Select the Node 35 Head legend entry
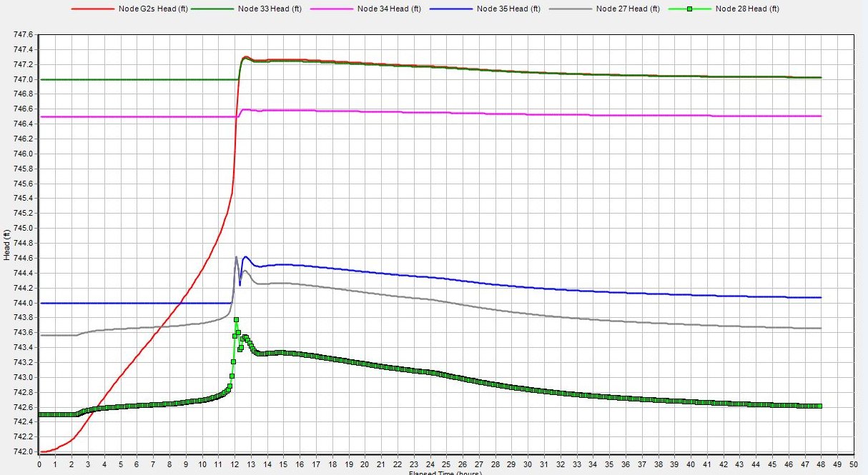Viewport: 868px width, 475px height. tap(485, 9)
